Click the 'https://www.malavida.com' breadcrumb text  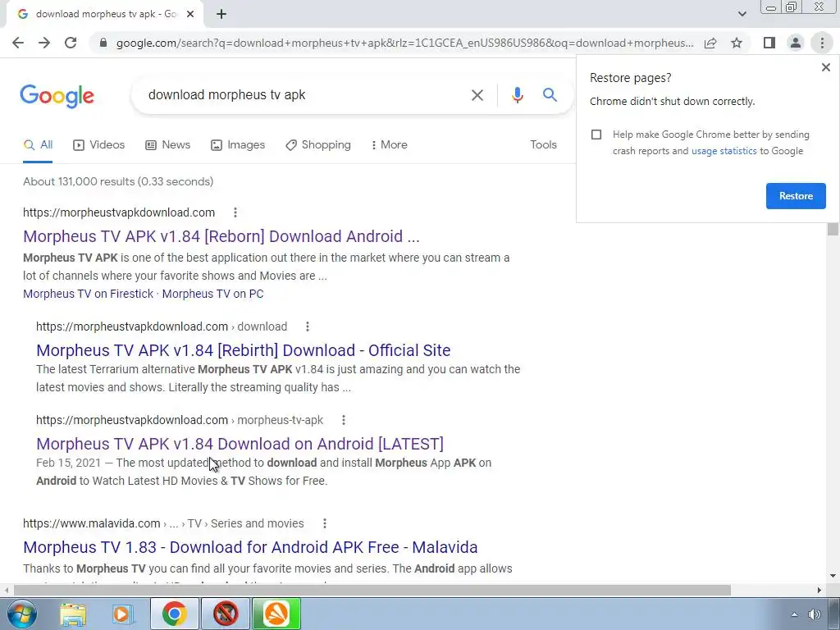point(92,523)
